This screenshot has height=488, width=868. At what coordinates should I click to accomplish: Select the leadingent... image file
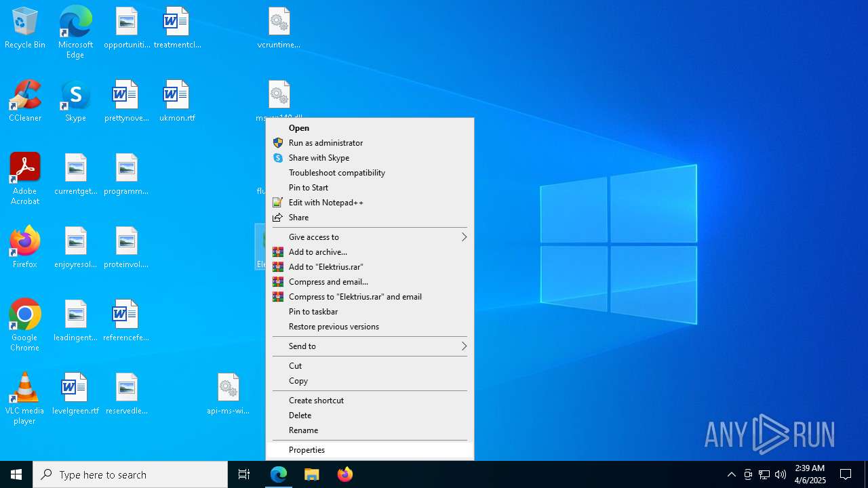75,321
